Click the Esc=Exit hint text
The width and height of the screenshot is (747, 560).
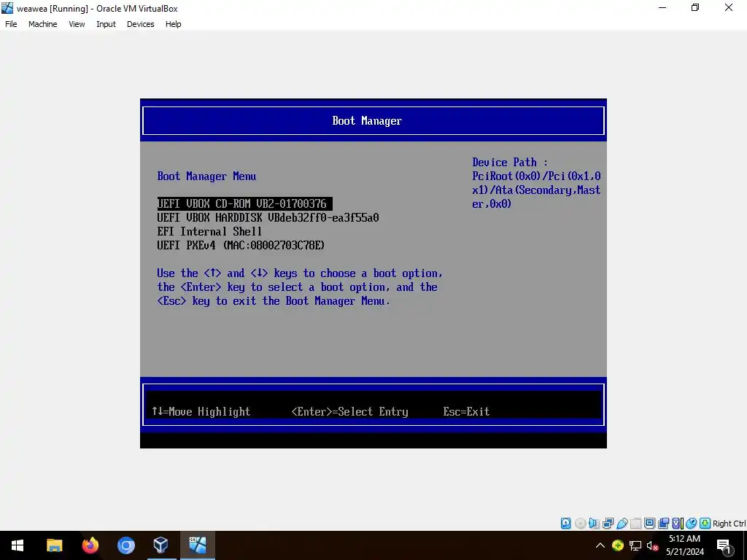click(x=466, y=411)
